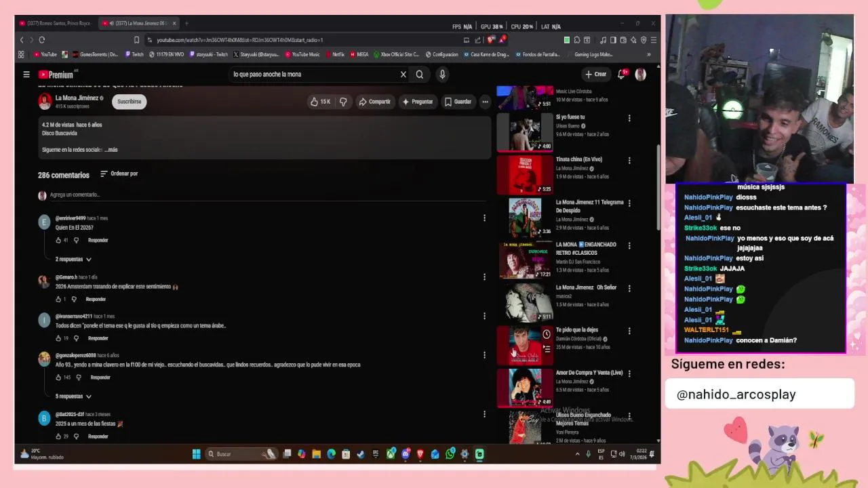This screenshot has height=488, width=868.
Task: Open options menu for @Genaro.h comment
Action: coord(484,277)
